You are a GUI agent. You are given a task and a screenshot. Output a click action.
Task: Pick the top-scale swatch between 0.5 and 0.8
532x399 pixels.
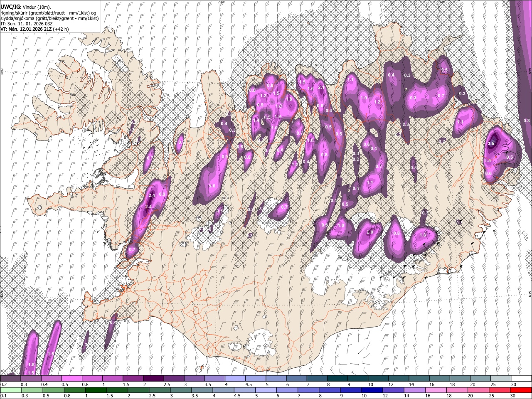pos(71,379)
